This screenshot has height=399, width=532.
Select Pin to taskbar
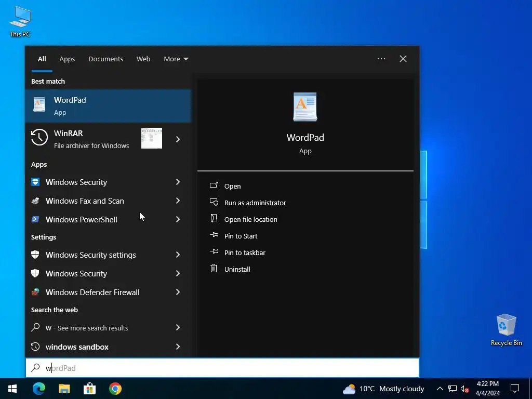coord(245,252)
